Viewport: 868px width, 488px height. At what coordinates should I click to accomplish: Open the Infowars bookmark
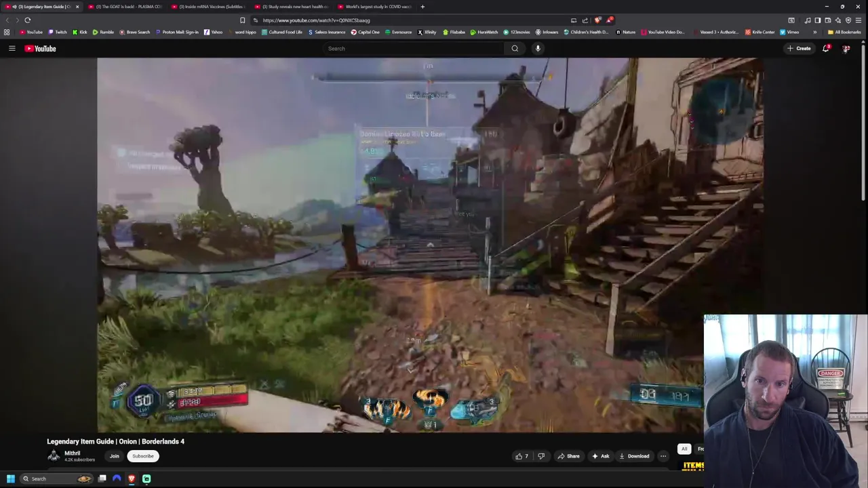tap(547, 32)
